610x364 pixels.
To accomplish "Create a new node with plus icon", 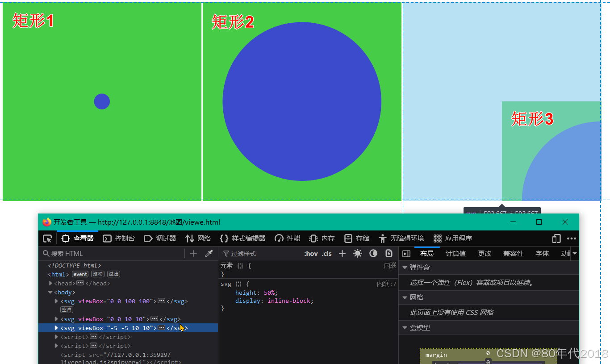I will pyautogui.click(x=193, y=254).
